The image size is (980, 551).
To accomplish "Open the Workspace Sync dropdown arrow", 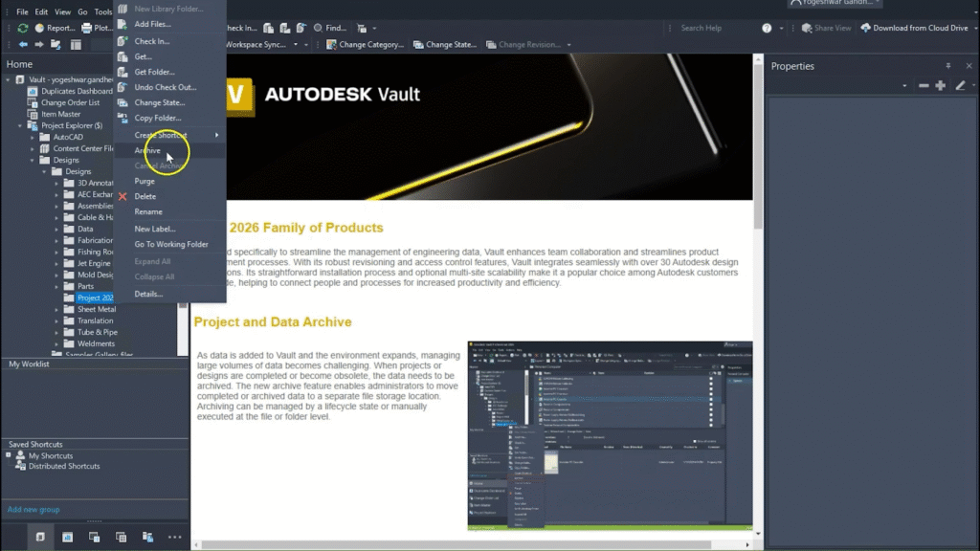I will (x=296, y=45).
